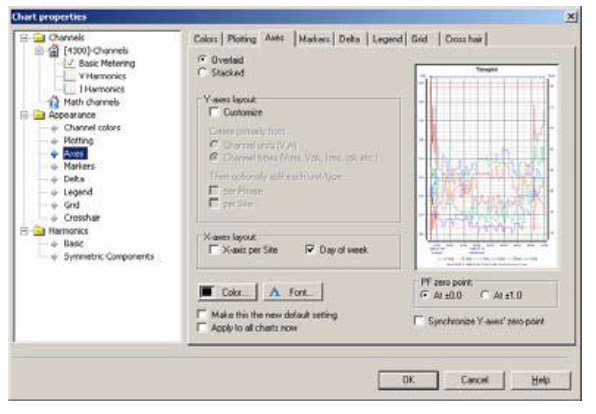Click the [4300]-Channels site icon
Image resolution: width=596 pixels, height=414 pixels.
click(54, 51)
